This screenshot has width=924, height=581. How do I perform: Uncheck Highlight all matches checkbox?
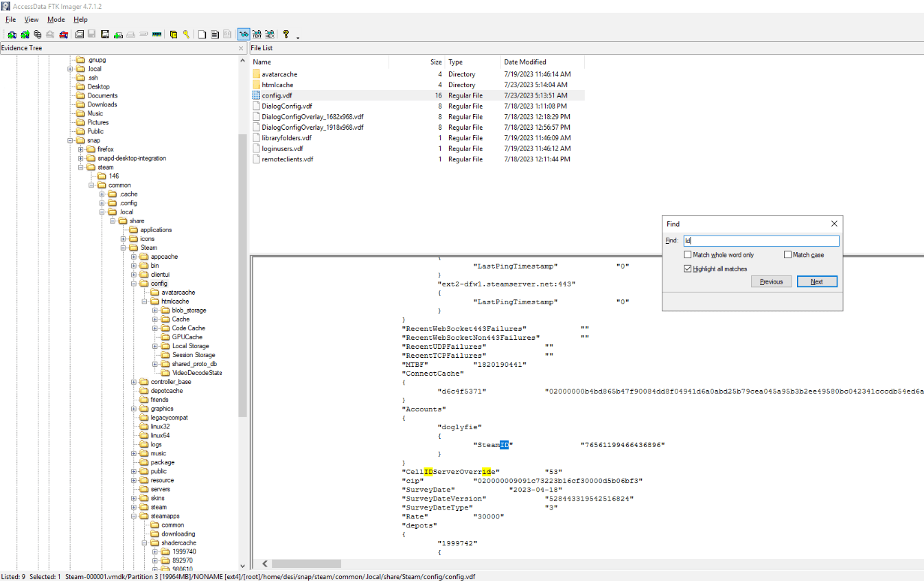coord(688,269)
